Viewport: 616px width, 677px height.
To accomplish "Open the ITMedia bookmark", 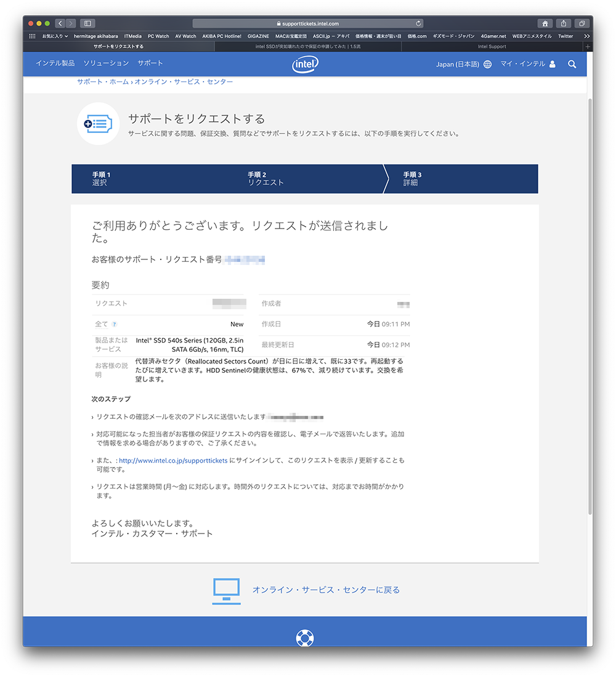I will [133, 36].
